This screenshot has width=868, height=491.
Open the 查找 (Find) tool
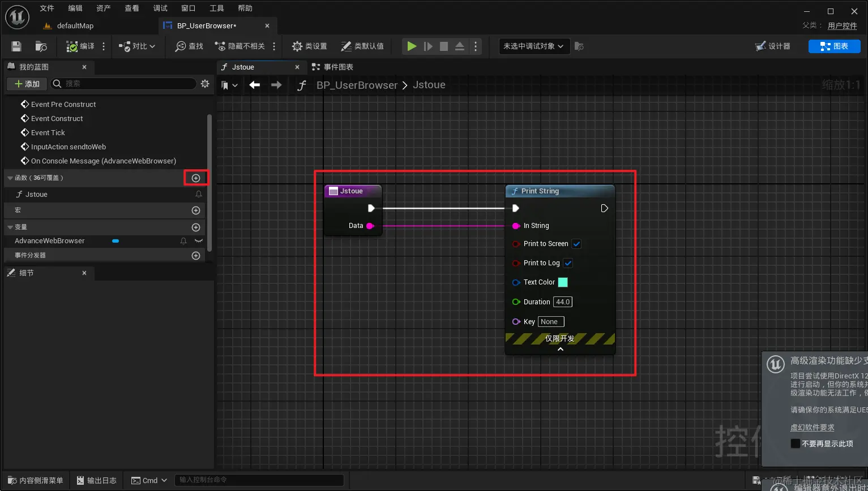click(x=188, y=46)
